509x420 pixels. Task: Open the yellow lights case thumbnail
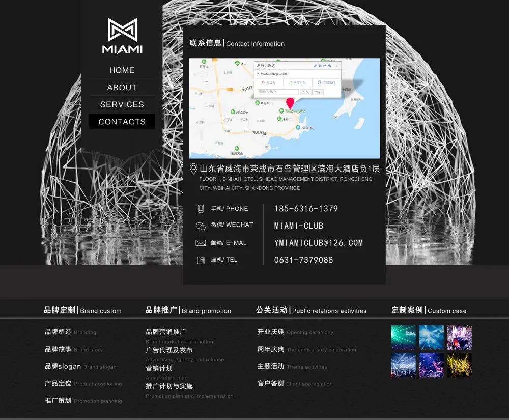coord(459,365)
